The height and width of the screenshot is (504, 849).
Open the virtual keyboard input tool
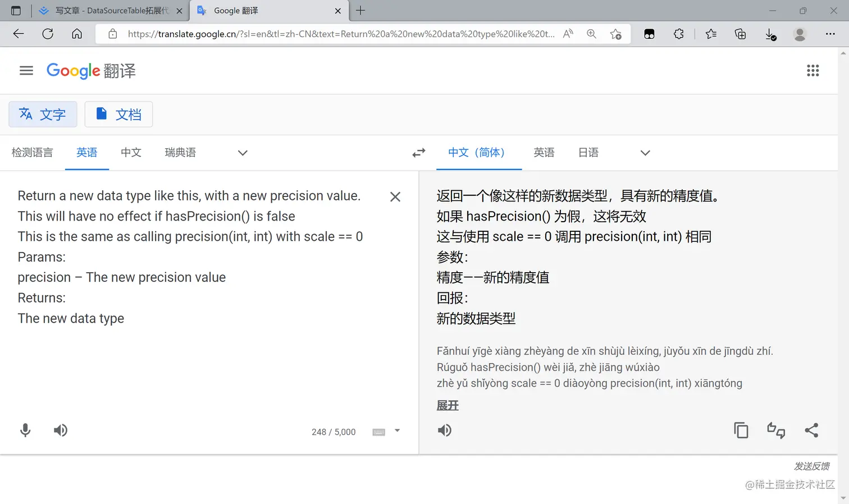[379, 432]
